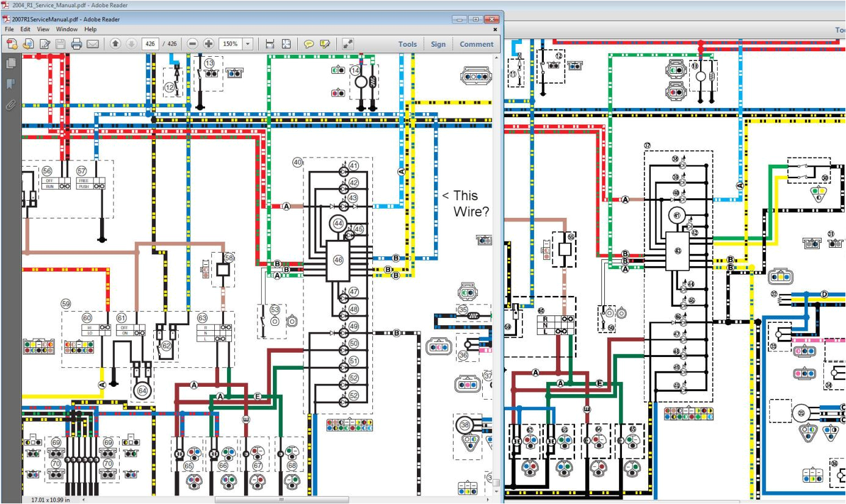Open the Tools pane
The width and height of the screenshot is (846, 504).
[407, 43]
